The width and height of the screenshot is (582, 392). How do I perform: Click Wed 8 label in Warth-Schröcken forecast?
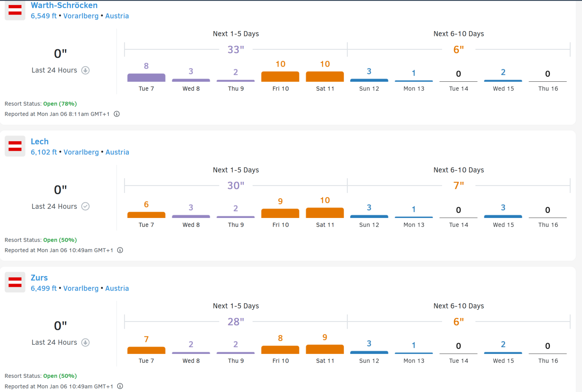191,89
